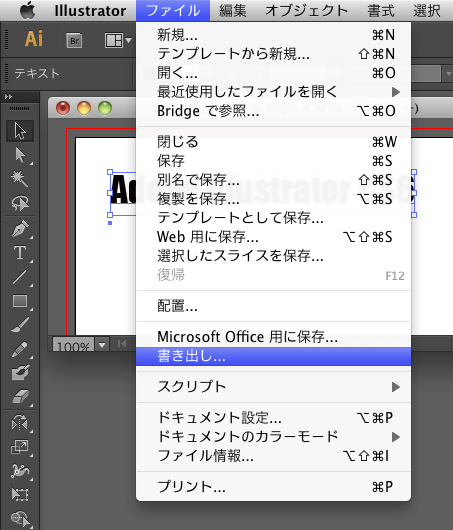The width and height of the screenshot is (453, 530).
Task: Open the 選択 menu
Action: click(x=427, y=10)
